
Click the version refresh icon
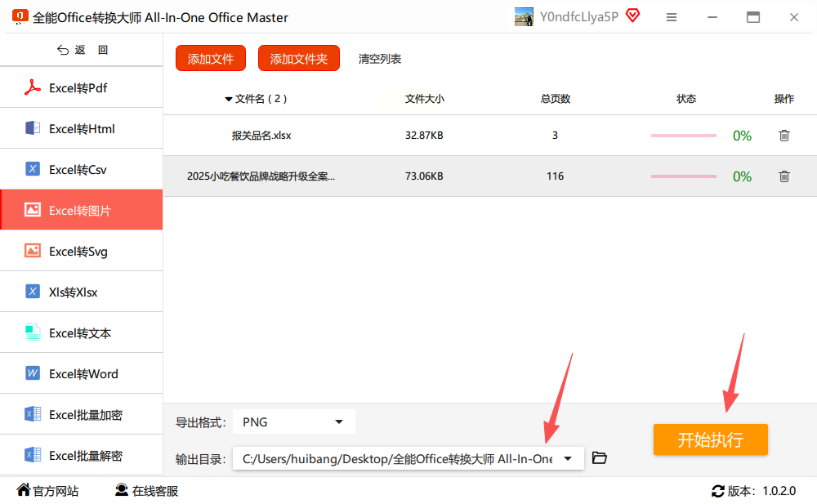[x=718, y=491]
